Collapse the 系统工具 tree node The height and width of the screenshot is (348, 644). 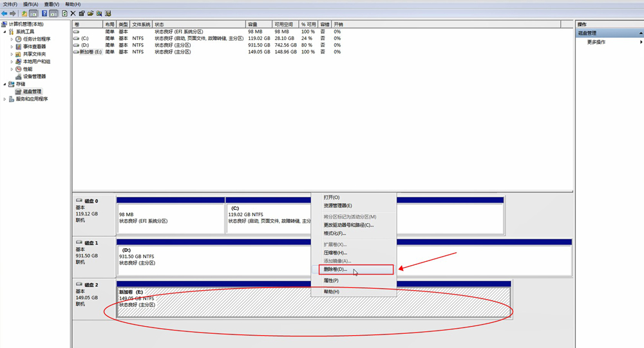5,32
